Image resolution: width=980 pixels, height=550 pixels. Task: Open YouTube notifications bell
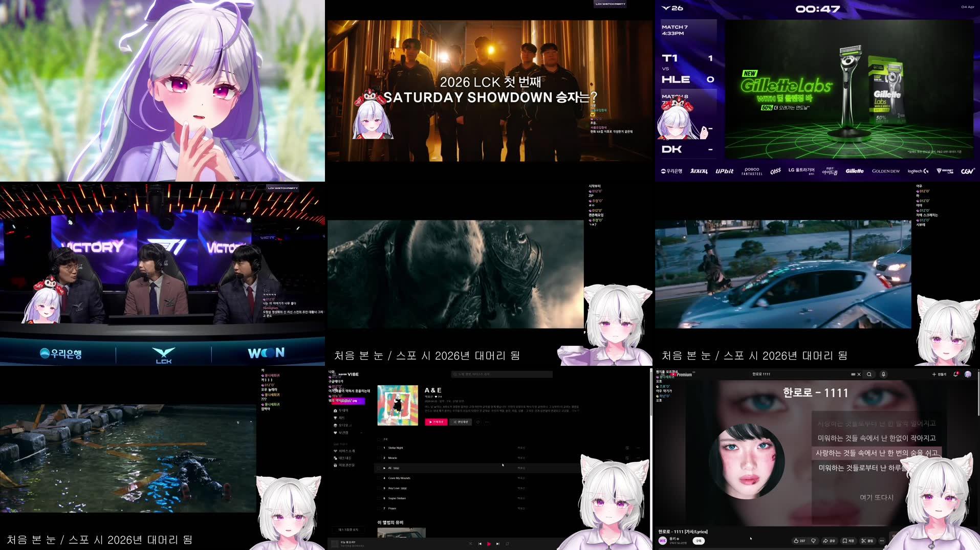tap(955, 374)
